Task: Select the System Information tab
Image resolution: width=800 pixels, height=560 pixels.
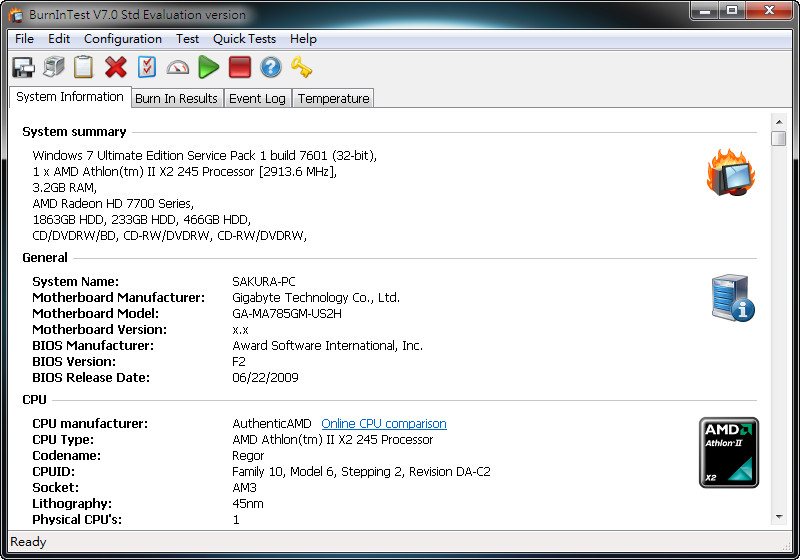Action: pos(70,97)
